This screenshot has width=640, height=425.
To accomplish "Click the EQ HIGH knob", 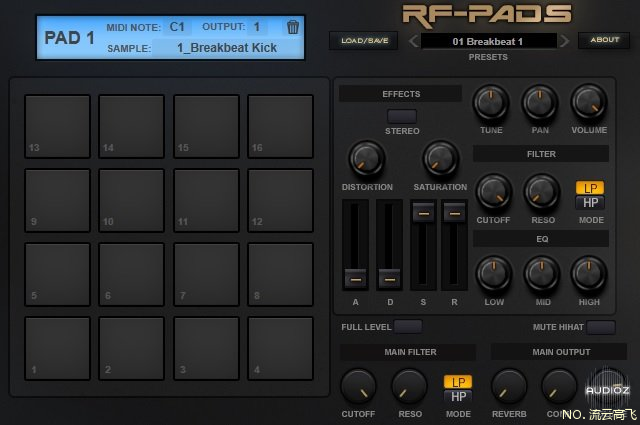I will [589, 274].
